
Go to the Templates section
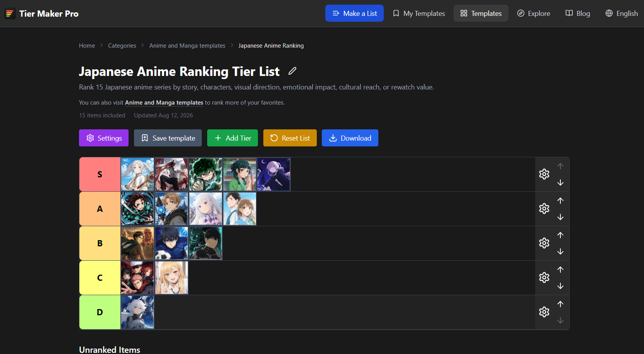(x=481, y=13)
